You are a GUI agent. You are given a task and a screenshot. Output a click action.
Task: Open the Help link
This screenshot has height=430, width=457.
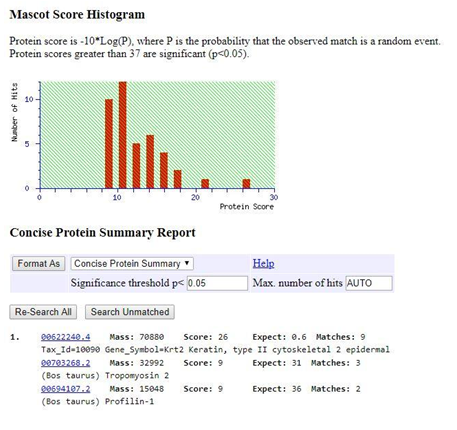(263, 263)
